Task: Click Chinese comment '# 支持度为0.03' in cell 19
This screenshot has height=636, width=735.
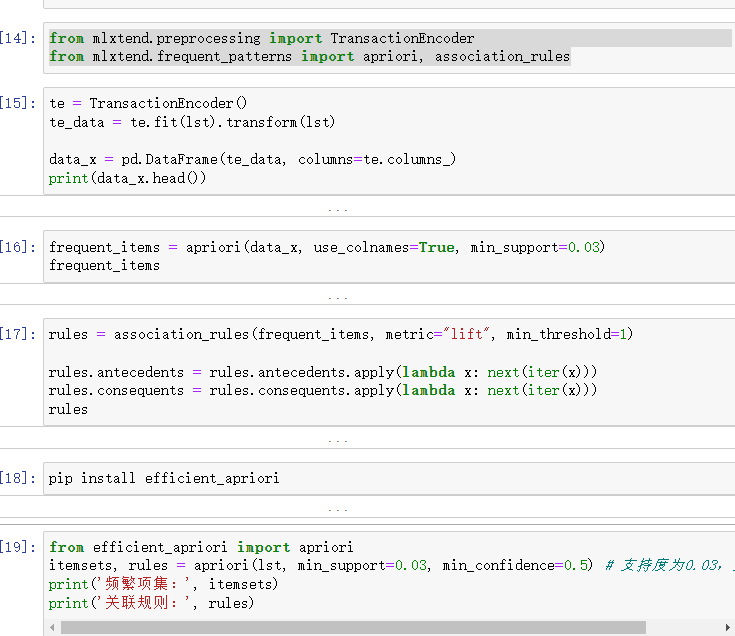Action: tap(663, 565)
